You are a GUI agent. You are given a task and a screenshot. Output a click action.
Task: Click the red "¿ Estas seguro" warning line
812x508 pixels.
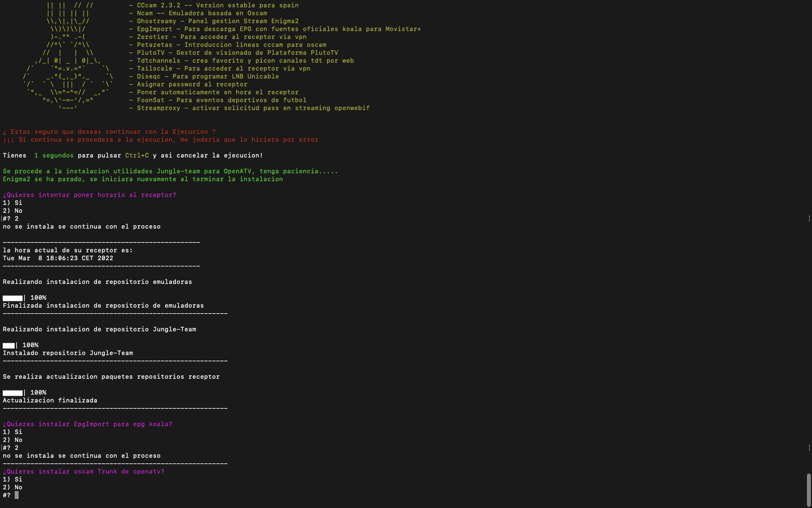point(109,132)
